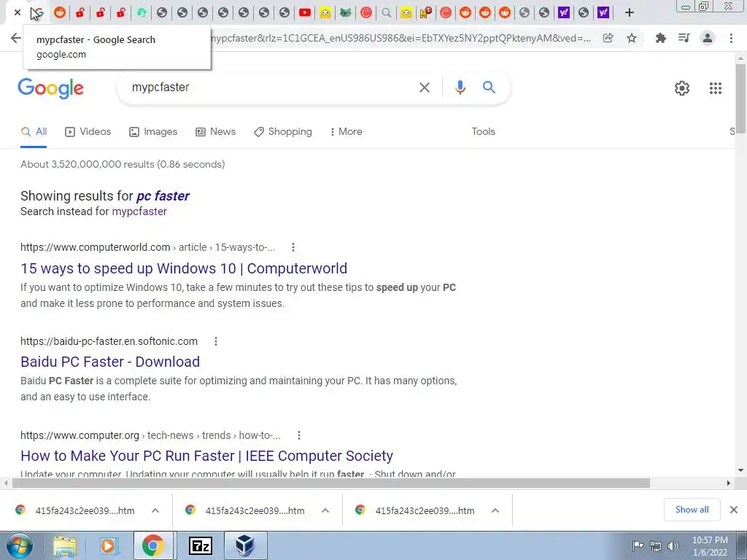The width and height of the screenshot is (747, 560).
Task: Click horizontal scrollbar right arrow
Action: pyautogui.click(x=729, y=483)
